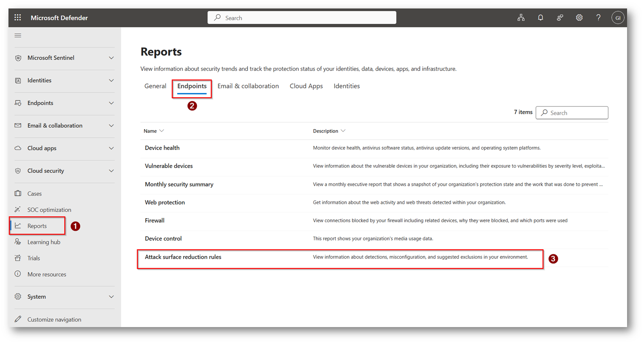Open the organization network icon in header
Screen dimensions: 644x344
521,18
